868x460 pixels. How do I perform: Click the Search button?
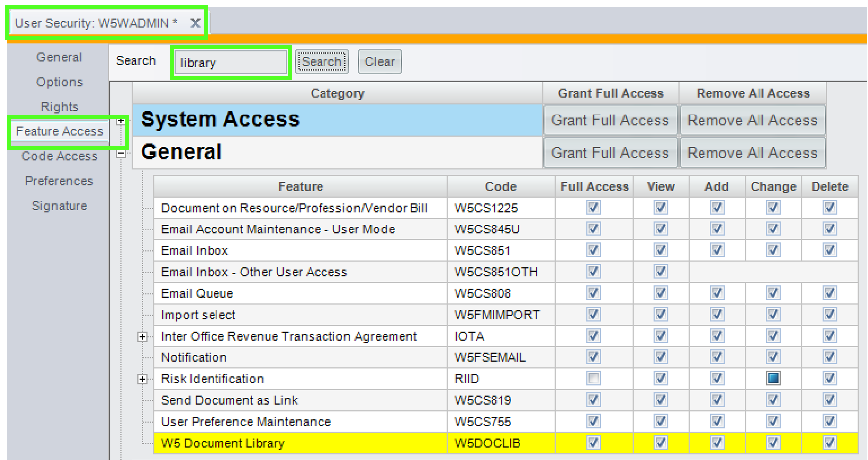pos(322,62)
